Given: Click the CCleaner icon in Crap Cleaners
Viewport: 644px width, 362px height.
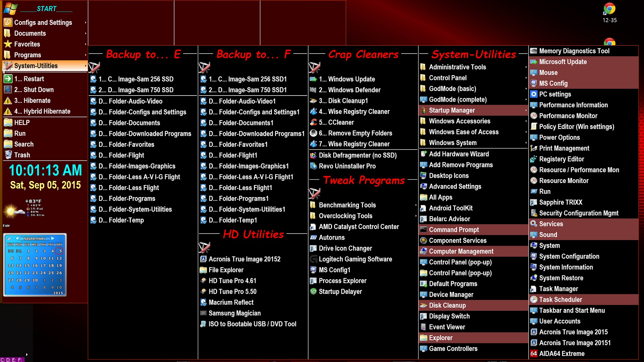Looking at the screenshot, I should point(314,122).
